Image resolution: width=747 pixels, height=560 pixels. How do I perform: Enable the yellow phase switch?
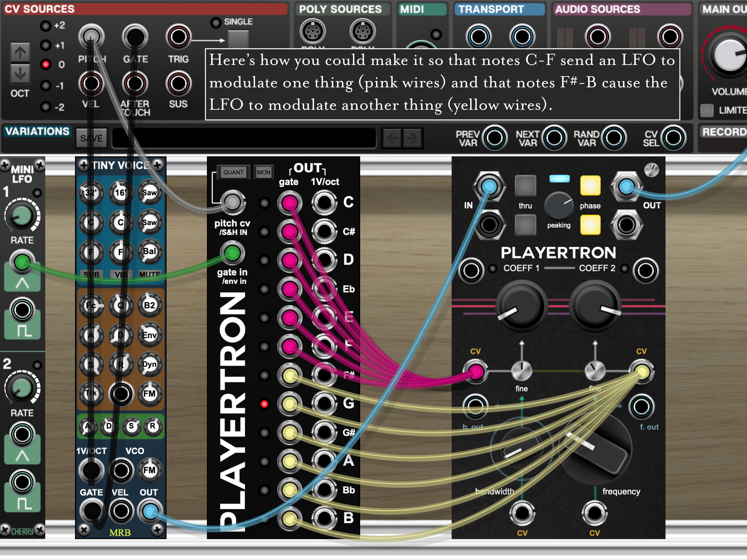pyautogui.click(x=590, y=185)
